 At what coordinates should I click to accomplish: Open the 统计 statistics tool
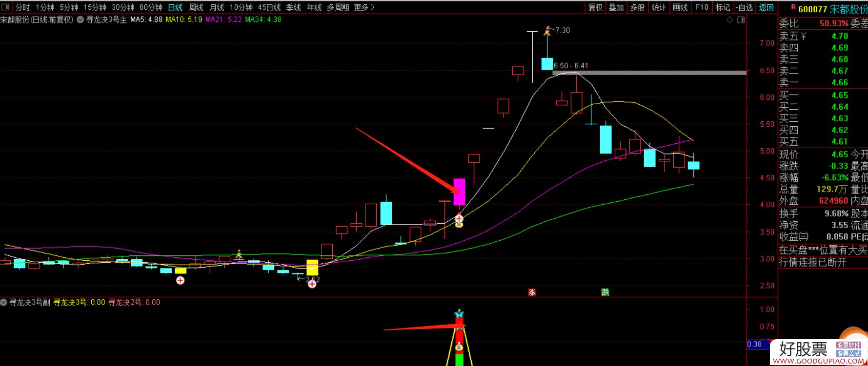659,7
